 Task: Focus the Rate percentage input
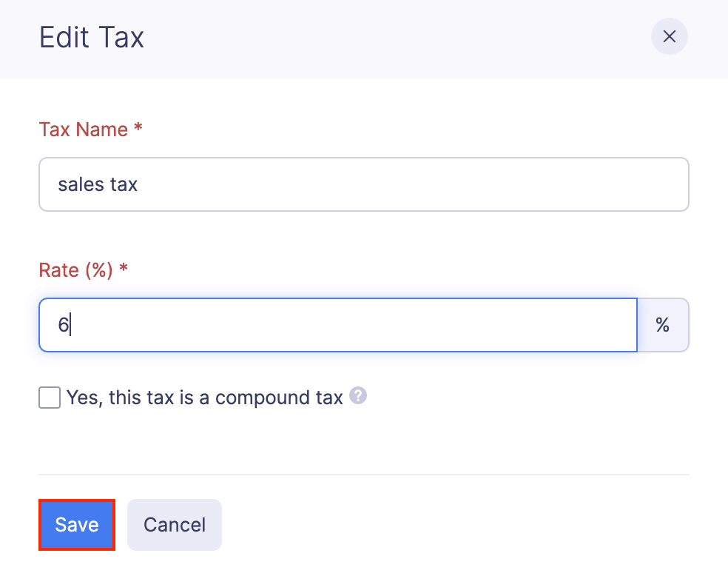(337, 324)
